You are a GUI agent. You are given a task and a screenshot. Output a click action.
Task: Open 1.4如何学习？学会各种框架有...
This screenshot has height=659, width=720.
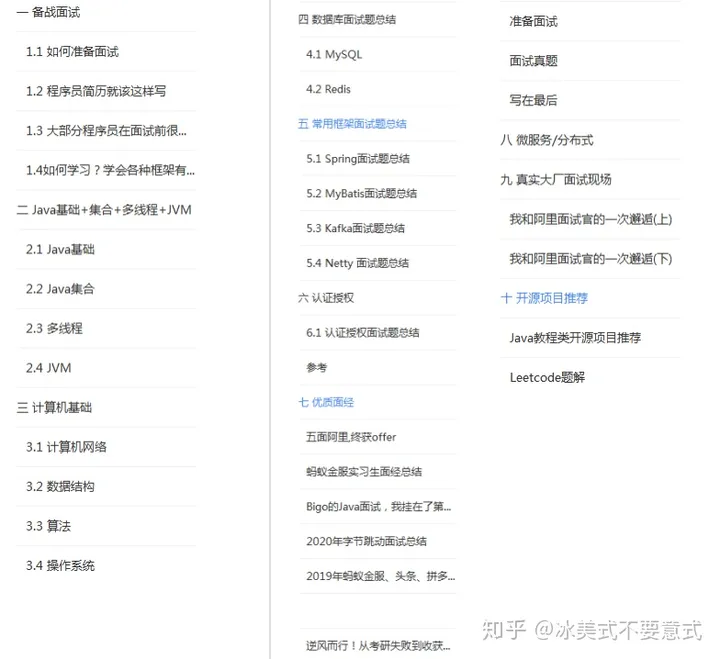[111, 170]
